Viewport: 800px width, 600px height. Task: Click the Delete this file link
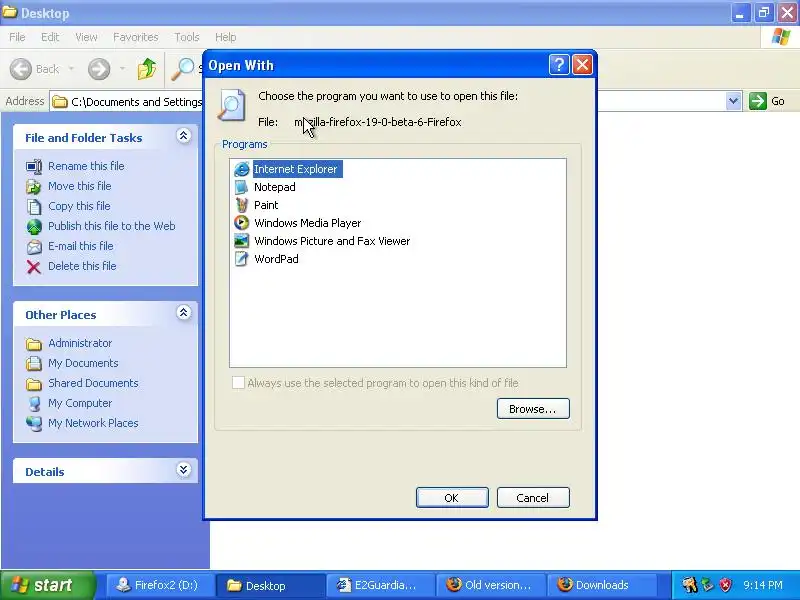pyautogui.click(x=82, y=266)
